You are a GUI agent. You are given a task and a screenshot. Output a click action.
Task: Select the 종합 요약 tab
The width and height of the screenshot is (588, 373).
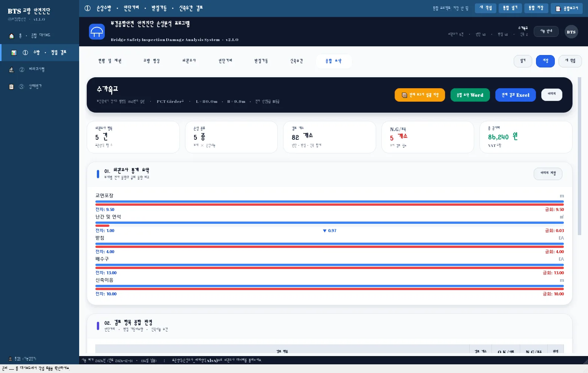[x=334, y=61]
